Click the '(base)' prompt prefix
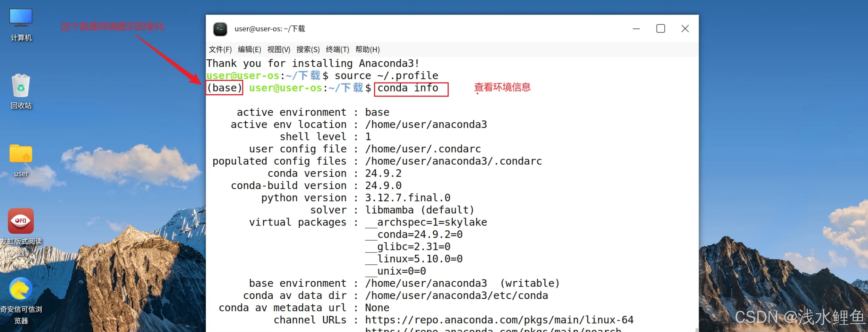Screen dimensions: 868x332 click(225, 88)
